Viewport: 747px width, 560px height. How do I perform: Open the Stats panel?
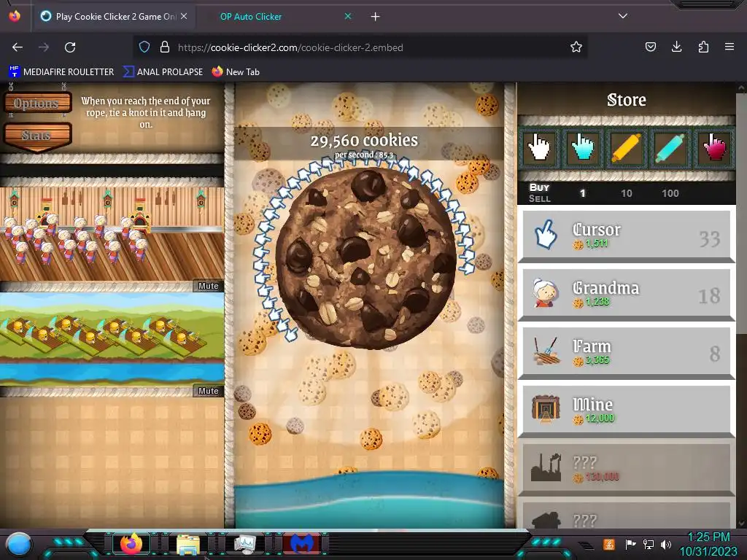(36, 136)
